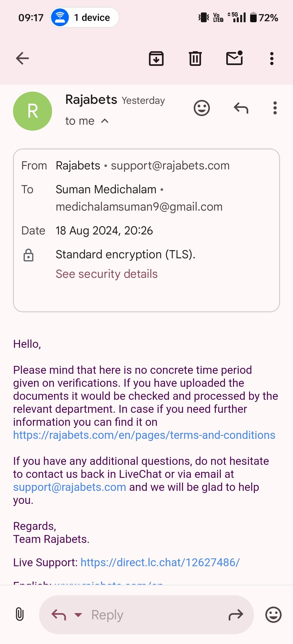Screen dimensions: 293x644
Task: Mark the email as unread
Action: (234, 58)
